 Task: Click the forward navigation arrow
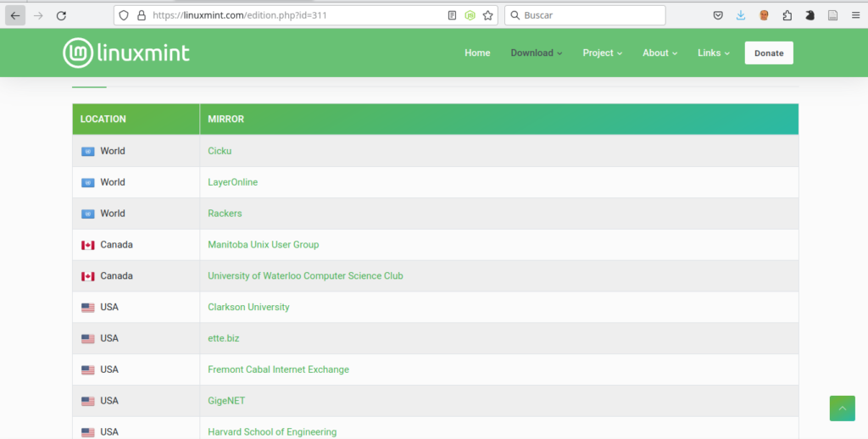click(x=38, y=15)
